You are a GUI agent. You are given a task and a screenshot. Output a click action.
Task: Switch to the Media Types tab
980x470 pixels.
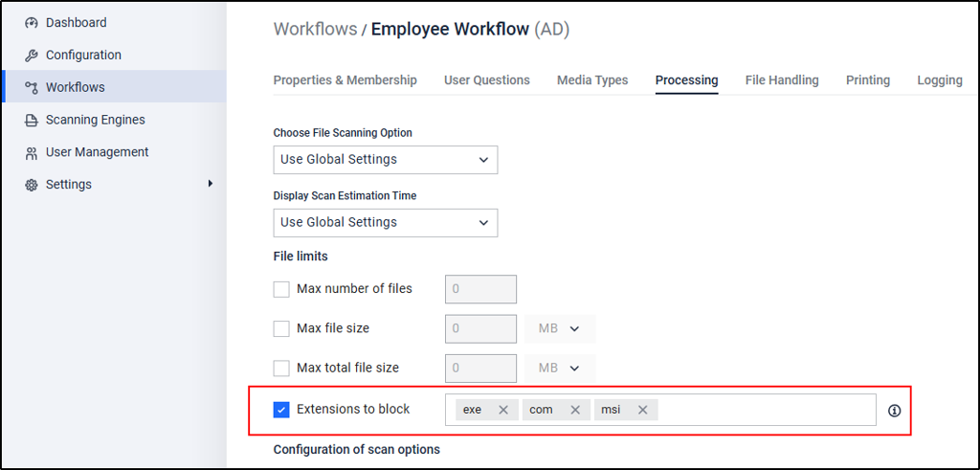pyautogui.click(x=592, y=80)
